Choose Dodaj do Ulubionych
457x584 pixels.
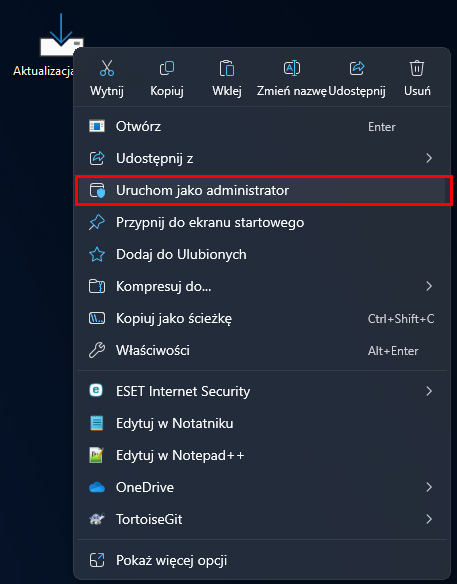coord(262,254)
